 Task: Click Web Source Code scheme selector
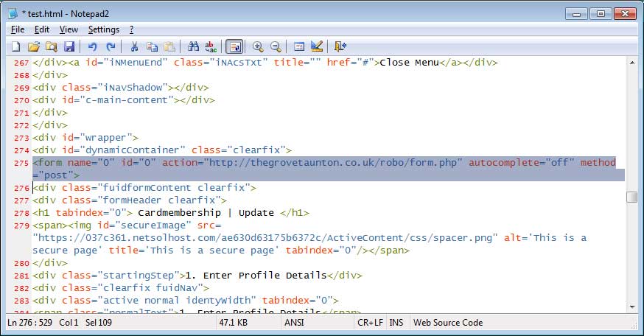click(x=448, y=322)
